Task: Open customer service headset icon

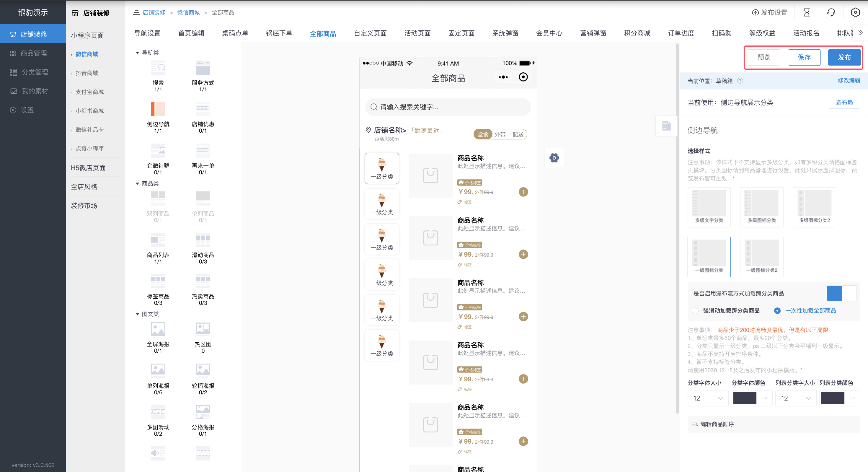Action: click(831, 12)
